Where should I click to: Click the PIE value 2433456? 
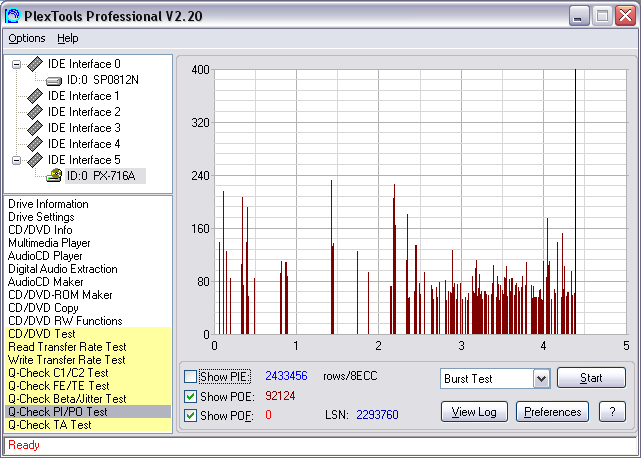(286, 376)
